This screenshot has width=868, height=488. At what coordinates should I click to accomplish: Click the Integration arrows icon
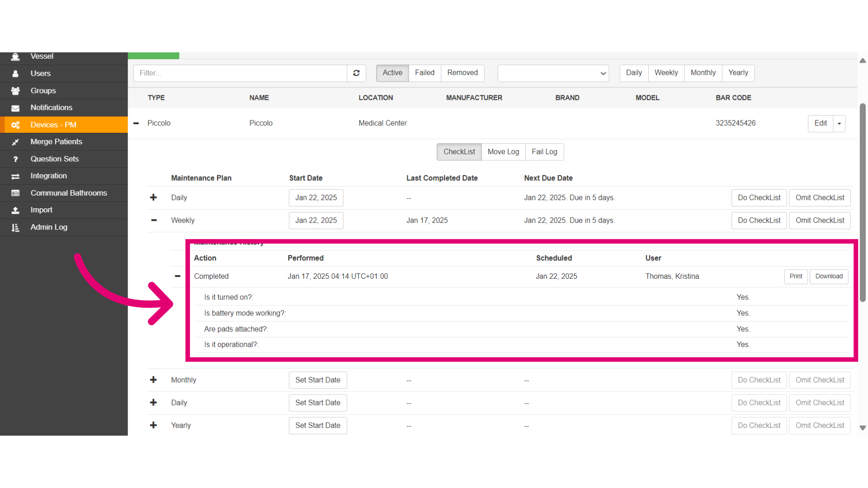point(15,176)
